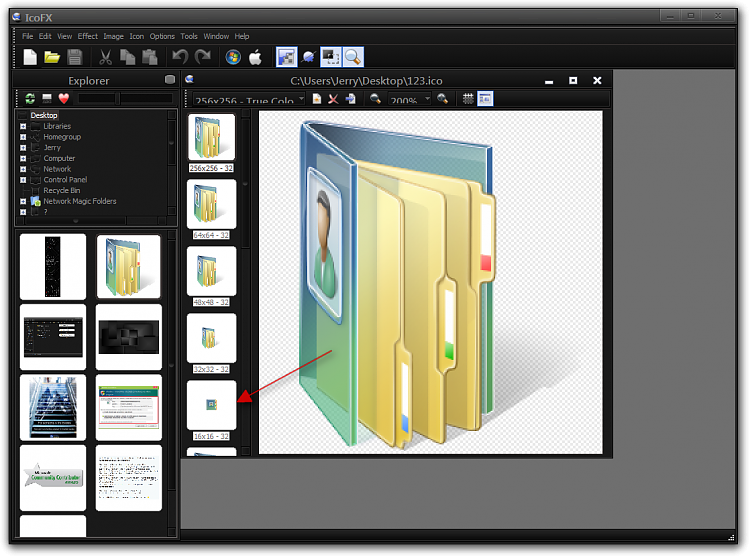Expand the Homegroup tree node
750x557 pixels.
pyautogui.click(x=23, y=137)
